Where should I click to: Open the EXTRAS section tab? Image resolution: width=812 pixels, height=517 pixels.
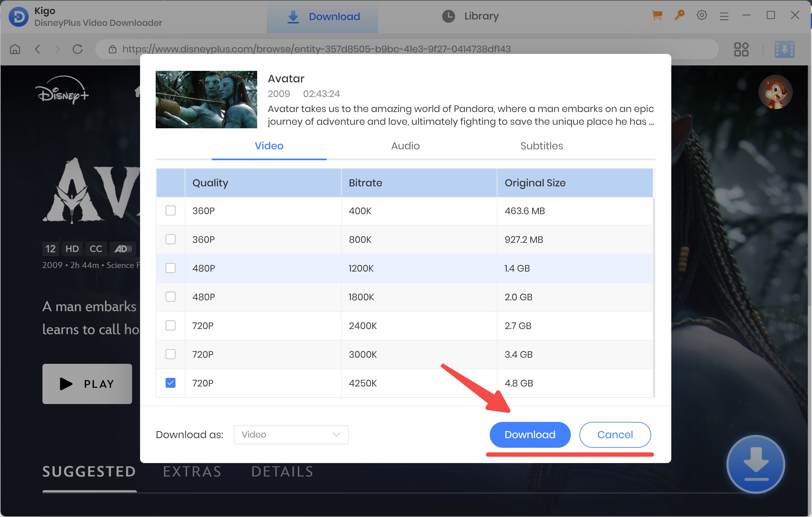point(192,471)
